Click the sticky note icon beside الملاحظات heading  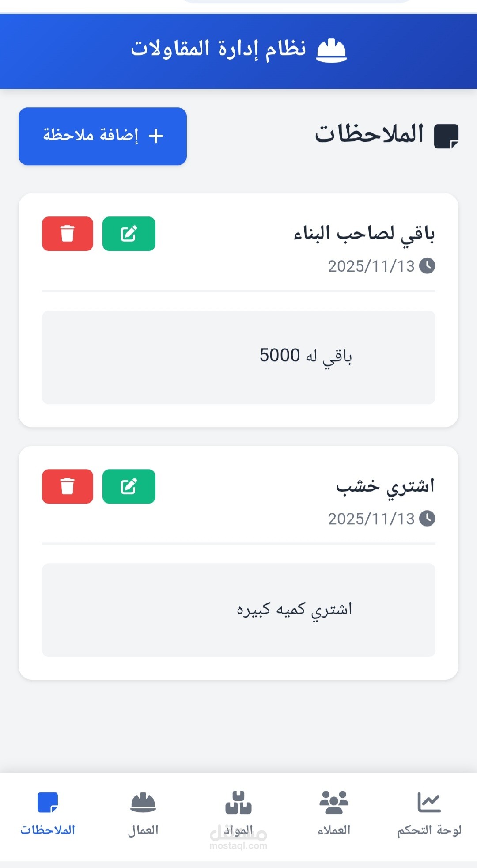[x=447, y=136]
